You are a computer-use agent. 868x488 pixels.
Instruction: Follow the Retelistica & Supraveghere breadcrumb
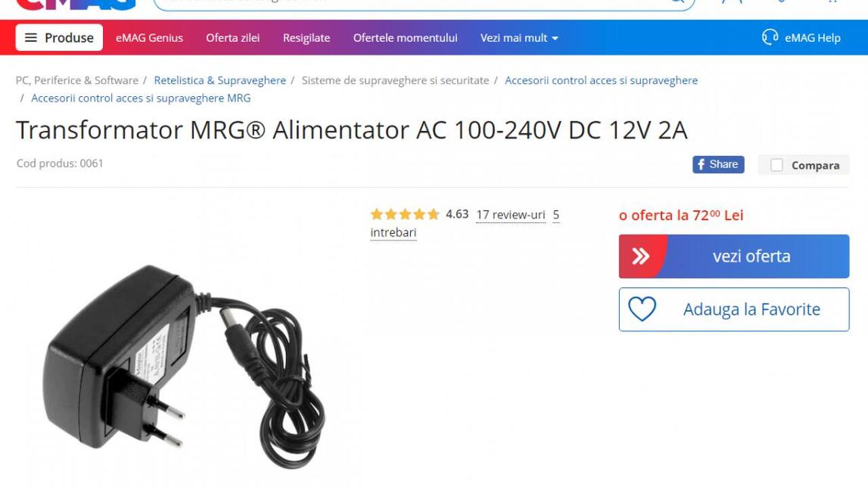(220, 80)
